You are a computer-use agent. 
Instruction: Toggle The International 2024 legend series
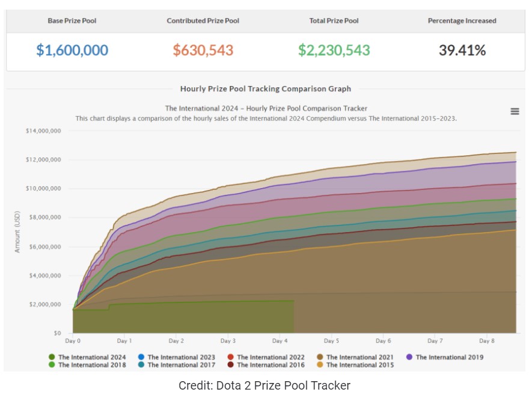[87, 357]
